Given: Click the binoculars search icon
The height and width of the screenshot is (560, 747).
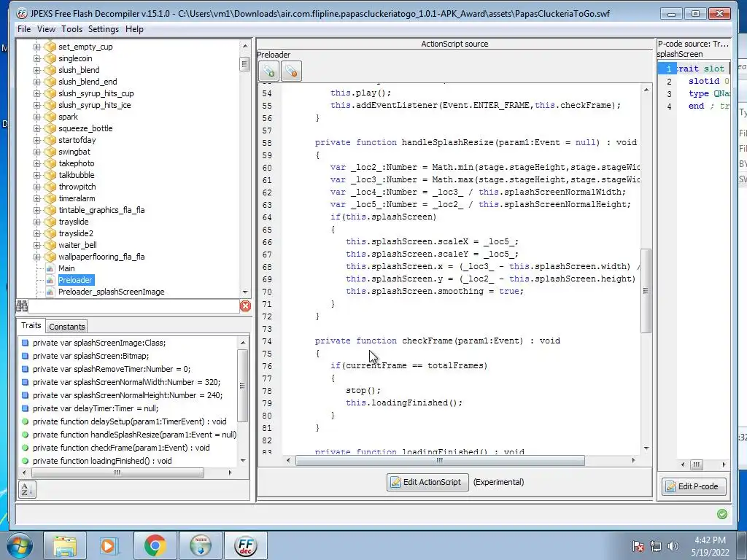Looking at the screenshot, I should [22, 306].
